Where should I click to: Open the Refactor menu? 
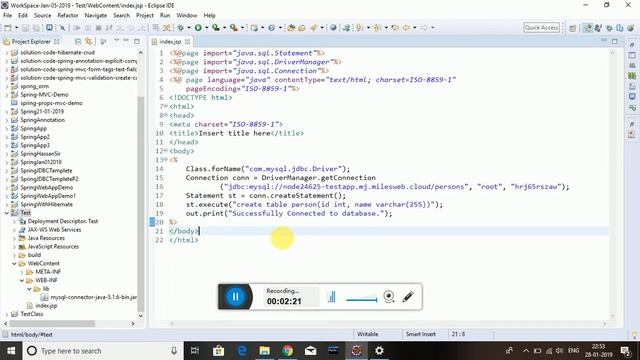click(x=68, y=15)
